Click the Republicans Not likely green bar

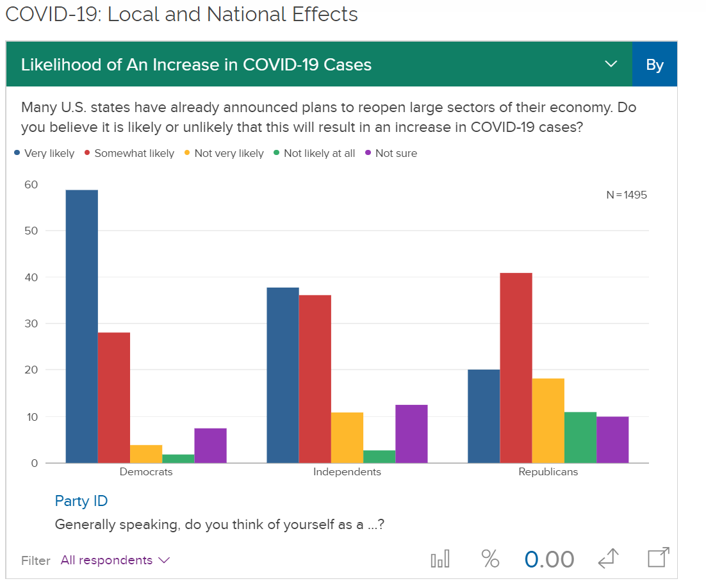tap(580, 437)
